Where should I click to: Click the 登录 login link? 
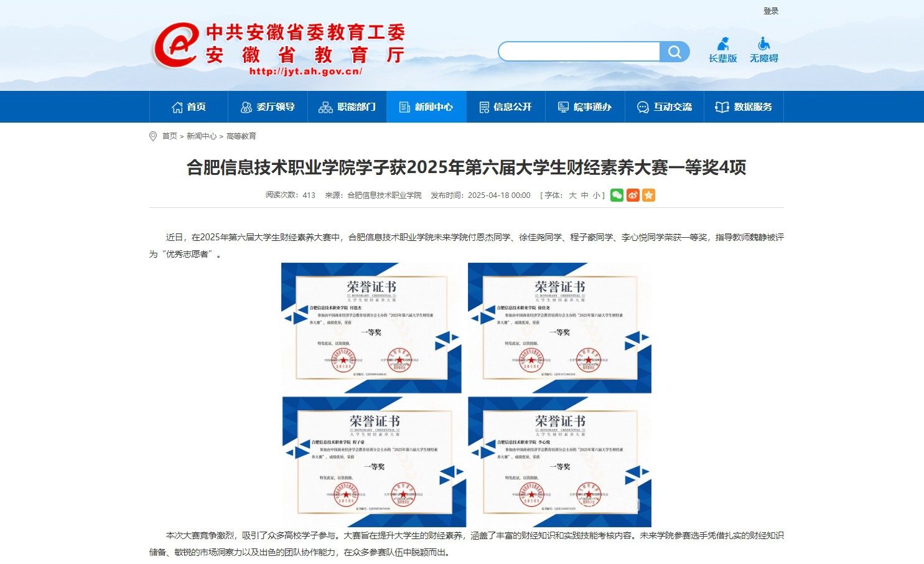pos(770,10)
